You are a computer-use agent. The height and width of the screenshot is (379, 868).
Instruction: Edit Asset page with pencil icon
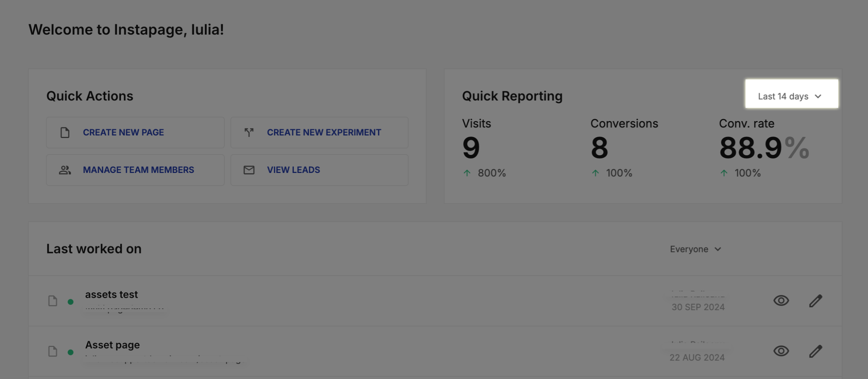click(815, 351)
